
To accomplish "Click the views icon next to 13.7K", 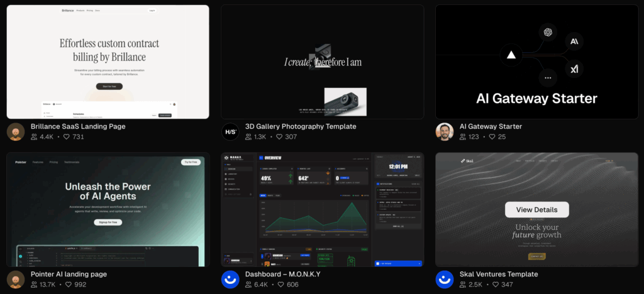I will coord(35,285).
